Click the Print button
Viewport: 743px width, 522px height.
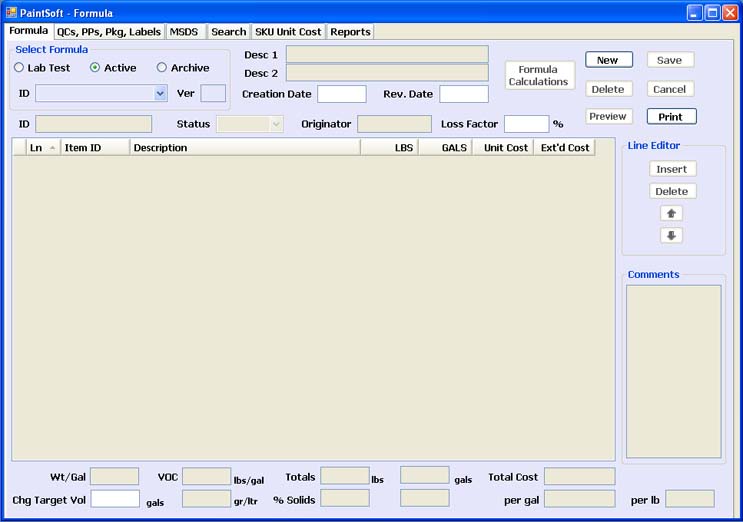click(x=671, y=117)
